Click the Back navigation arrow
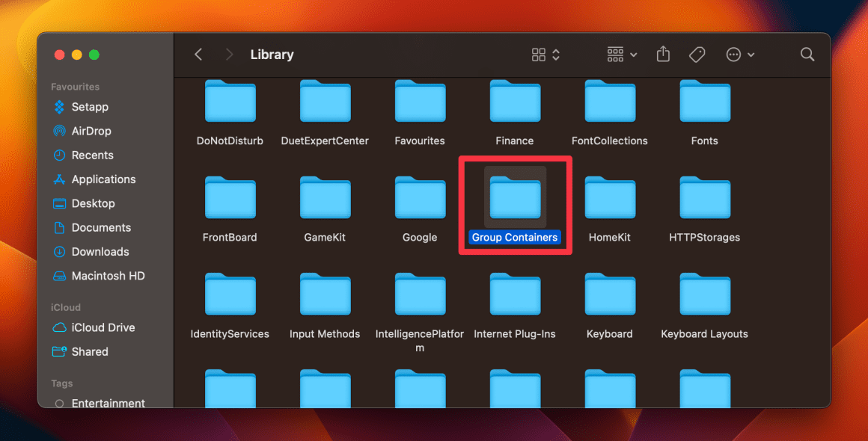868x441 pixels. click(x=198, y=54)
